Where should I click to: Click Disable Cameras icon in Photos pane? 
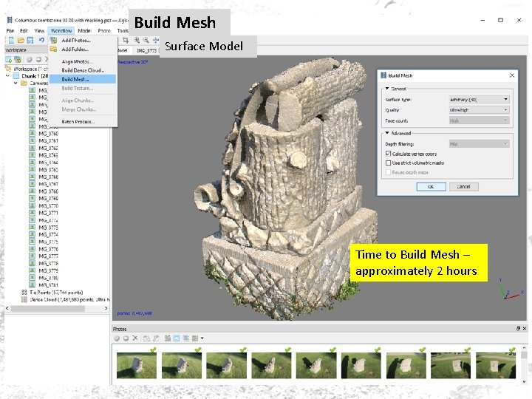pyautogui.click(x=126, y=338)
